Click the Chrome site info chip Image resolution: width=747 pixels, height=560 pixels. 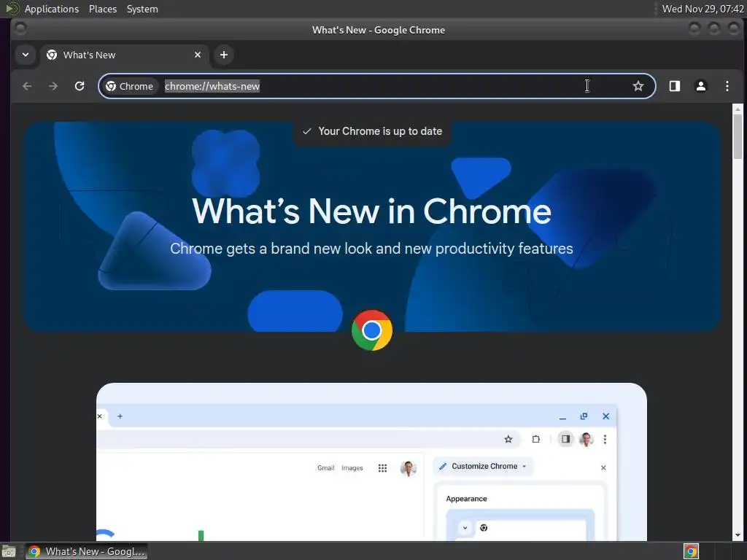tap(130, 86)
